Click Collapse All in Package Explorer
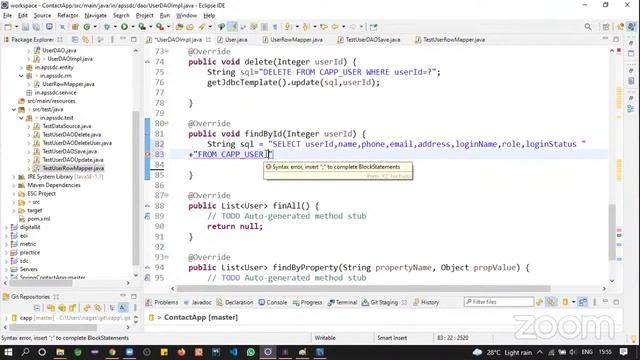Screen dimensions: 640x360 pos(75,40)
